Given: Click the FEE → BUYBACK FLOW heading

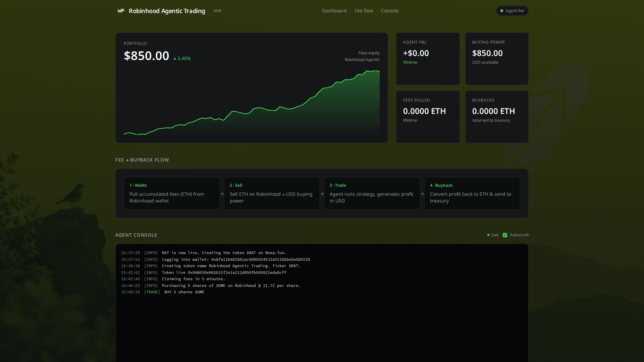Looking at the screenshot, I should 142,160.
